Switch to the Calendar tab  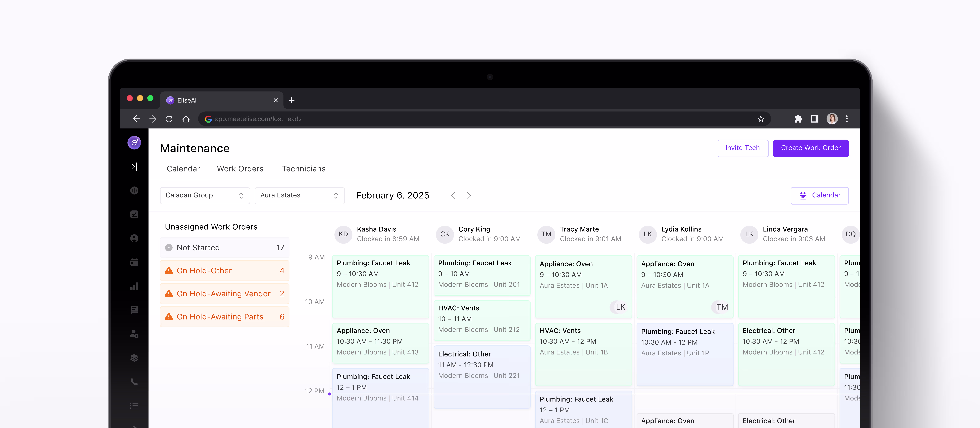click(183, 169)
